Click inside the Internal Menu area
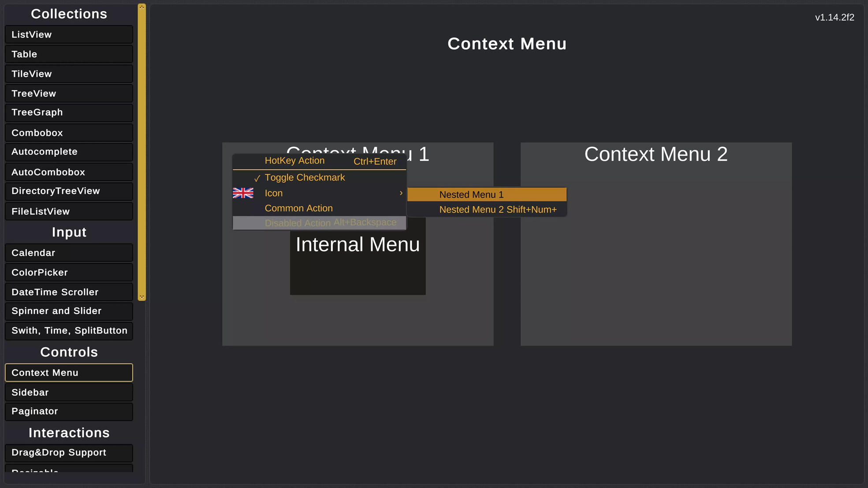 358,262
